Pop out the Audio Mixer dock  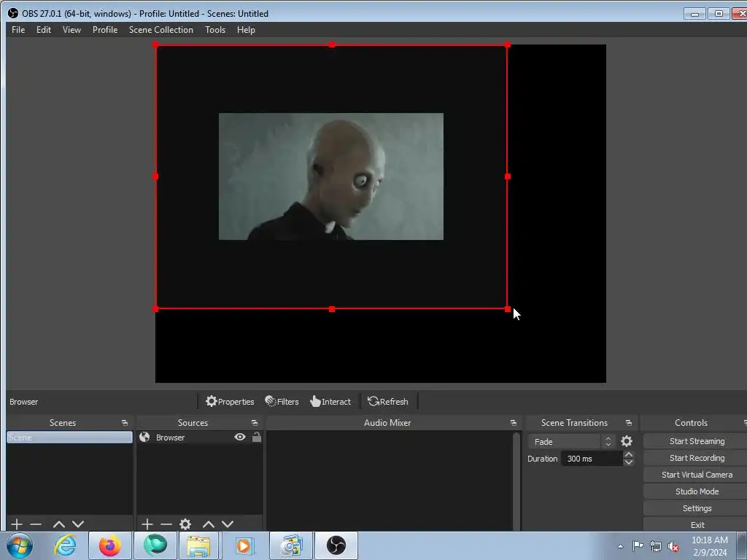click(513, 423)
